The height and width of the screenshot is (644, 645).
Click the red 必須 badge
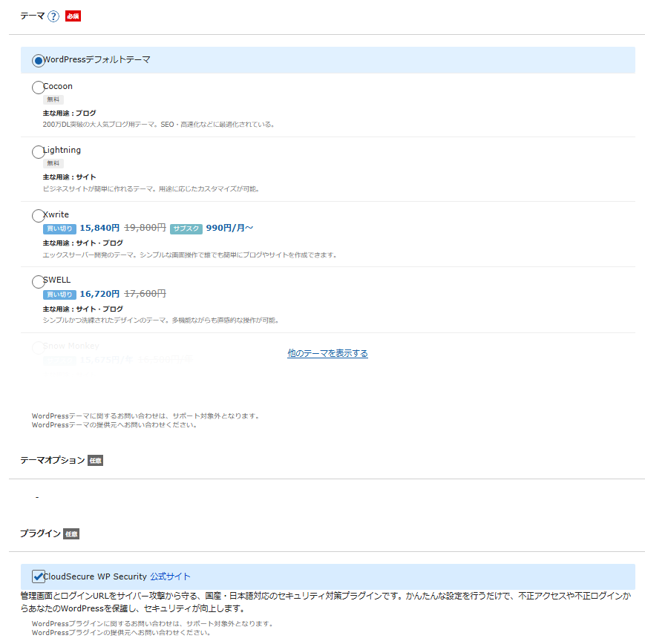(73, 16)
